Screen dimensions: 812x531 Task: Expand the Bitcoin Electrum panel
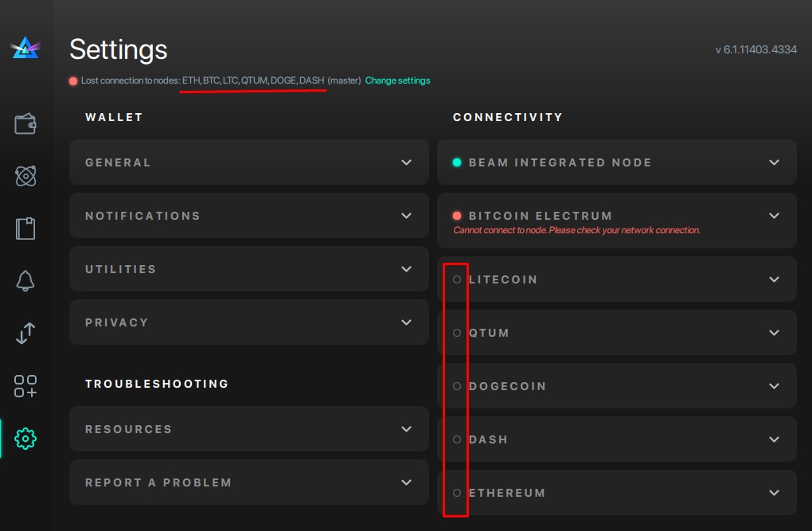coord(773,215)
